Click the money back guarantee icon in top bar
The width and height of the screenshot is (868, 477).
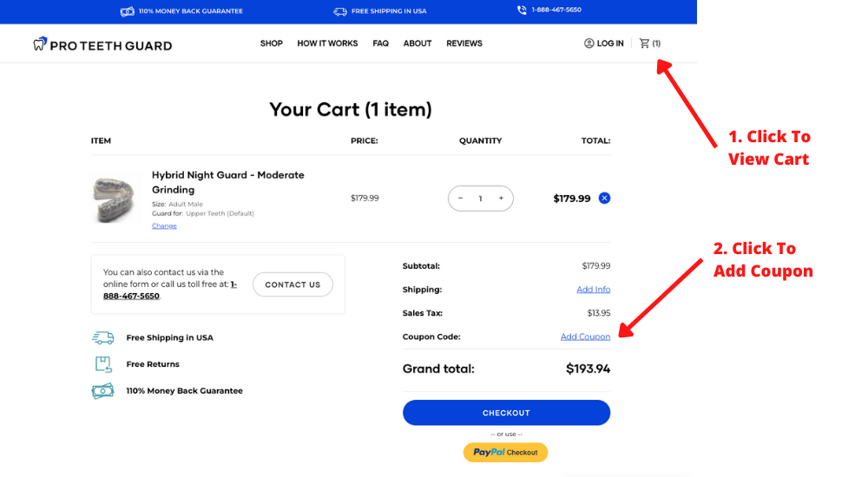point(127,11)
